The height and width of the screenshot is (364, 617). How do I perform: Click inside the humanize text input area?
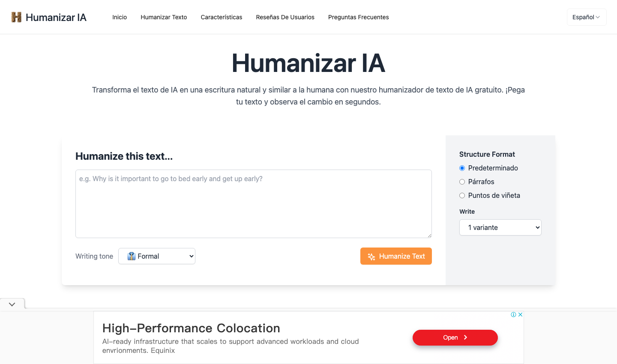click(254, 204)
